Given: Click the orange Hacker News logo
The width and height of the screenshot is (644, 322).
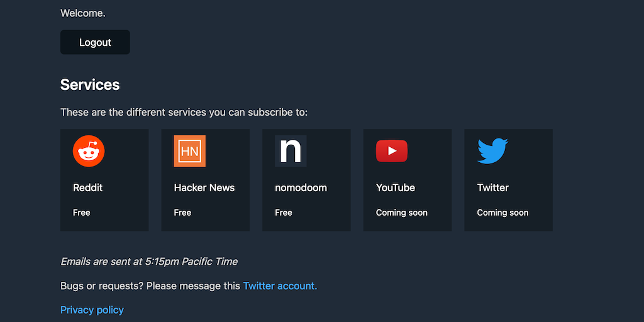Looking at the screenshot, I should pos(189,151).
